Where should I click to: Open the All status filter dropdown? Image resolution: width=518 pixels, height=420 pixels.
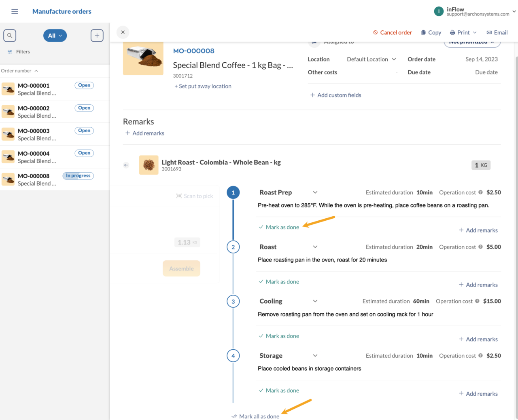55,36
